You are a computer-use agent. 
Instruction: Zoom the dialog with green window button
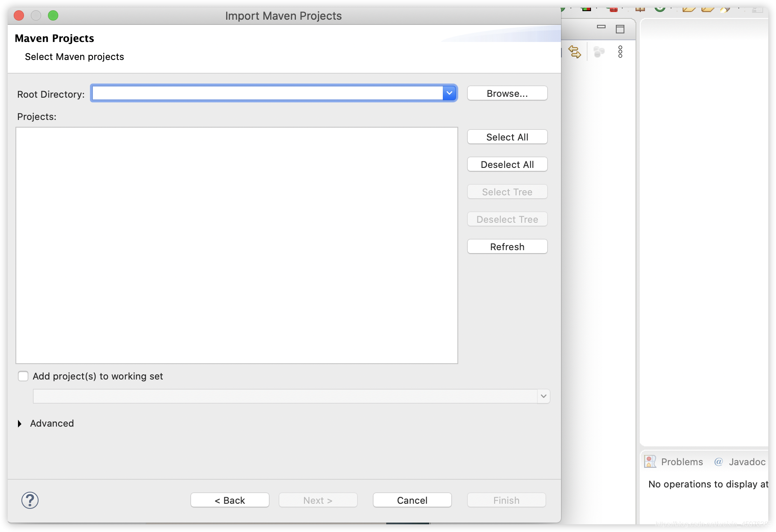point(53,15)
